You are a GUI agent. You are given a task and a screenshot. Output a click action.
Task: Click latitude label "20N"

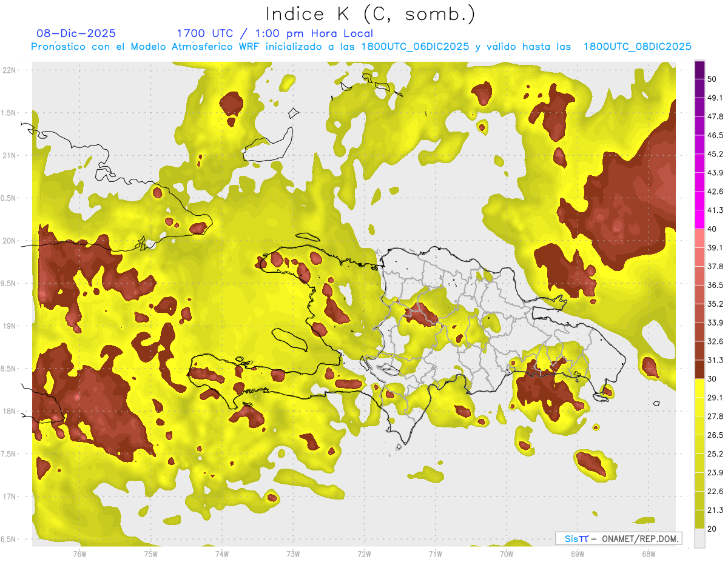pos(10,241)
